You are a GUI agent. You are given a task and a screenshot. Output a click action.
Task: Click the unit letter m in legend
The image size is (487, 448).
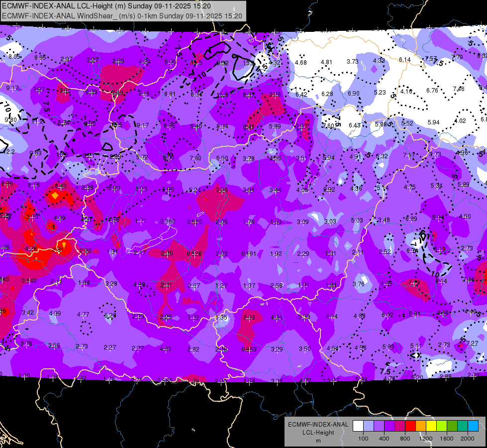point(318,441)
